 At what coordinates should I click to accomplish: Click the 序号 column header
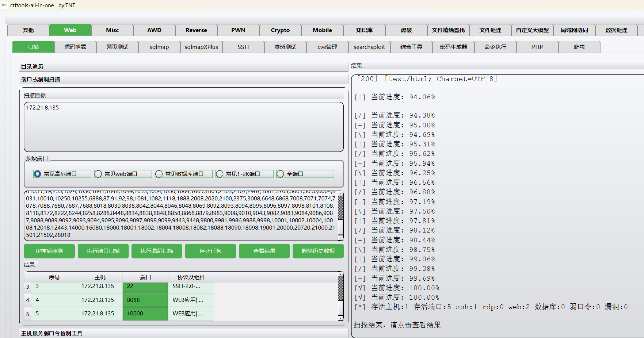[x=54, y=277]
